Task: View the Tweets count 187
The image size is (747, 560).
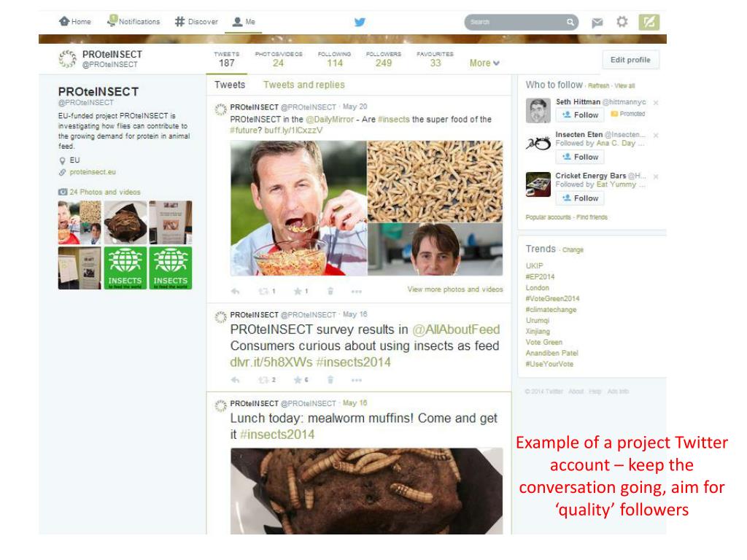Action: click(x=227, y=59)
